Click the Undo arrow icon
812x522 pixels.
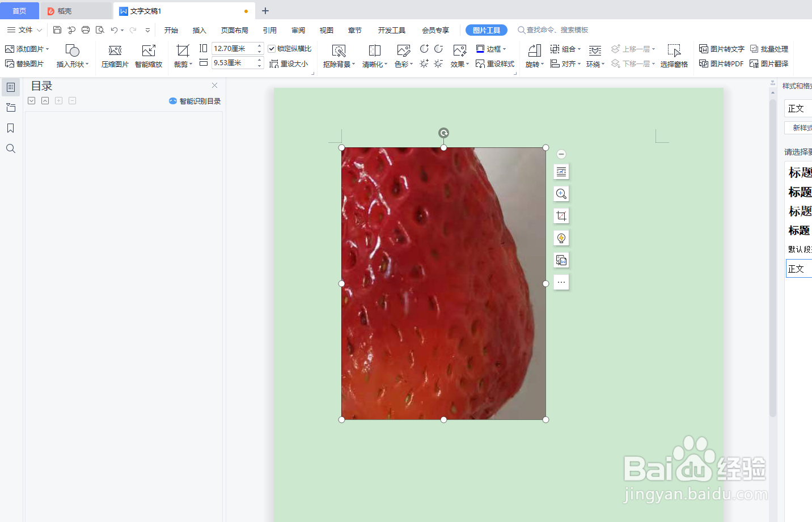pyautogui.click(x=114, y=30)
